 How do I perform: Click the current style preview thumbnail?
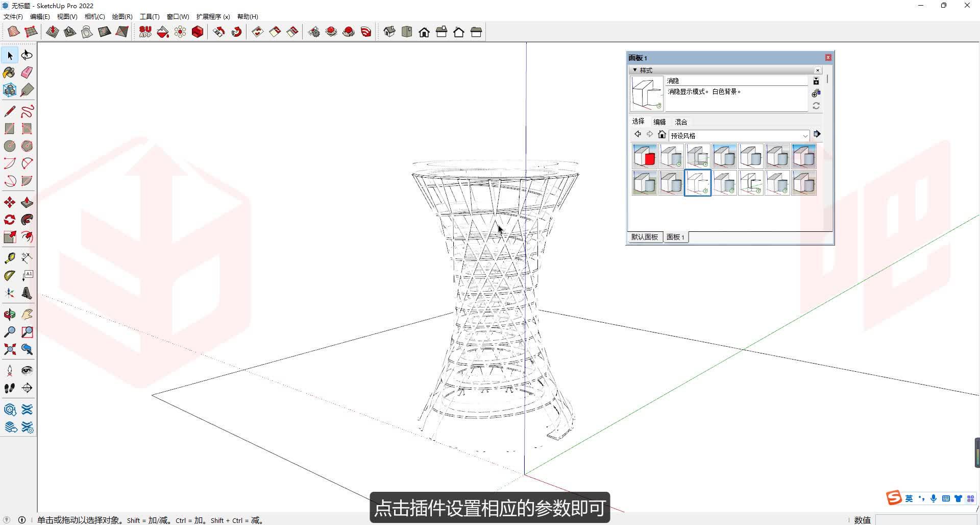(647, 93)
